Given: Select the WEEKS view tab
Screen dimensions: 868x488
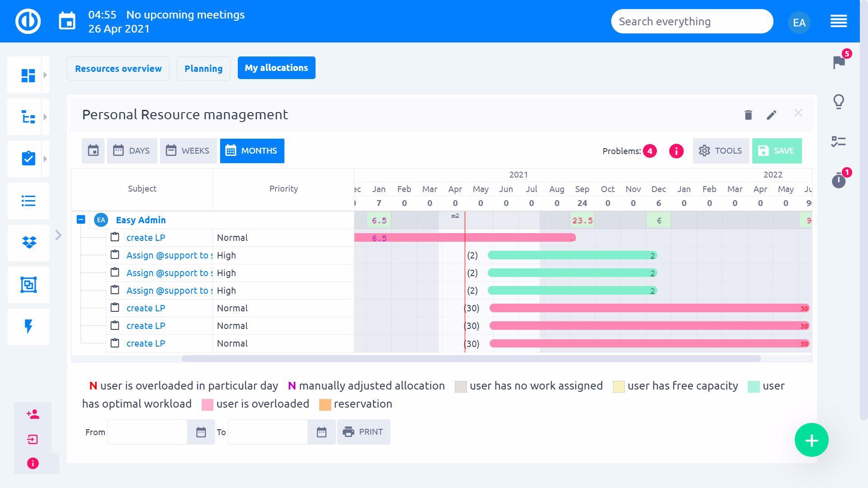Looking at the screenshot, I should point(188,150).
